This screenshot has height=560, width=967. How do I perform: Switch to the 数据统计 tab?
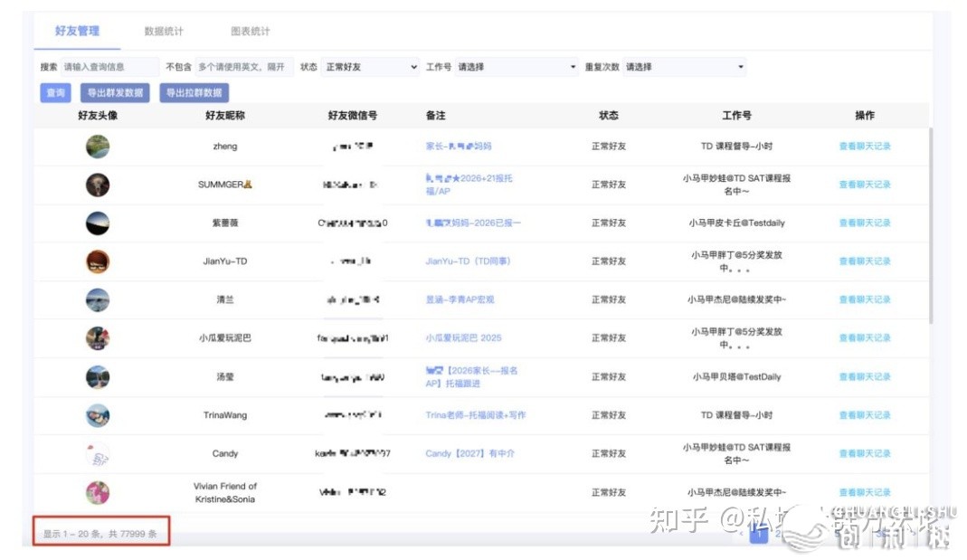coord(164,32)
